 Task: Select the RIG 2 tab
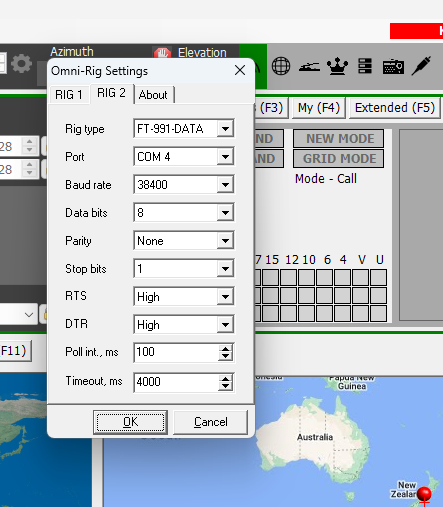click(x=111, y=93)
